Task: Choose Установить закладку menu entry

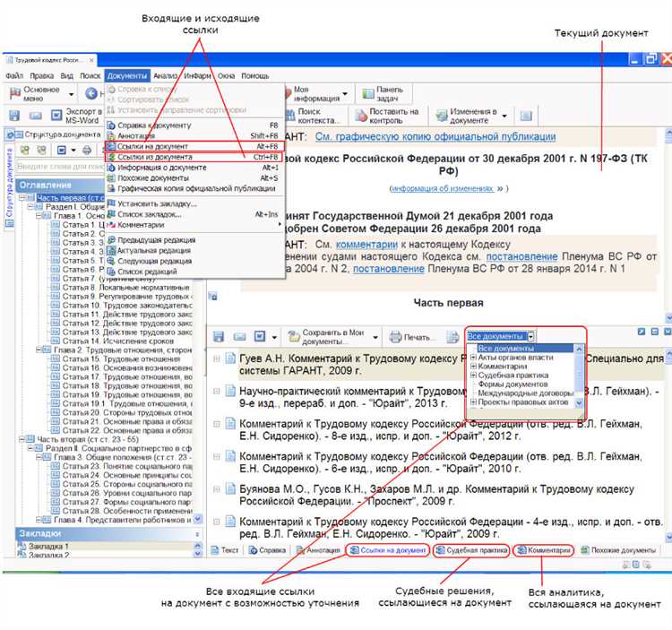Action: [x=194, y=203]
